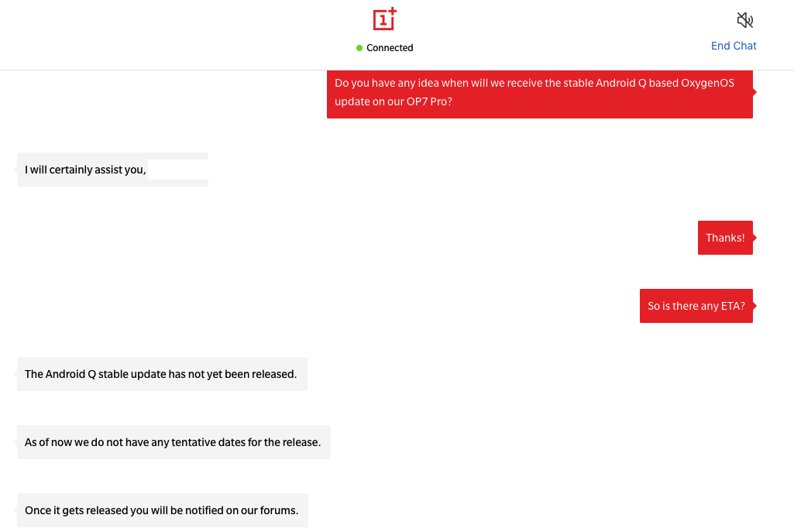The height and width of the screenshot is (532, 794).
Task: Click the OnePlus logo in header
Action: 384,19
